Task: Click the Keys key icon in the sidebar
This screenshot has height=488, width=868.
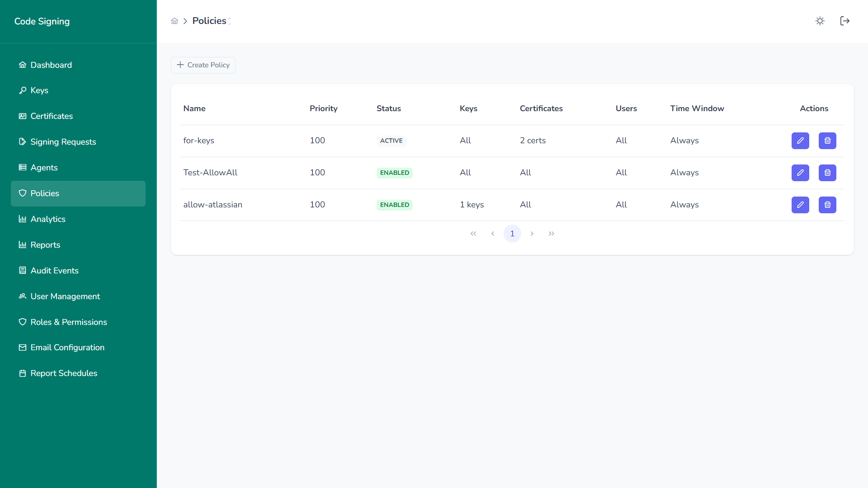Action: coord(22,90)
